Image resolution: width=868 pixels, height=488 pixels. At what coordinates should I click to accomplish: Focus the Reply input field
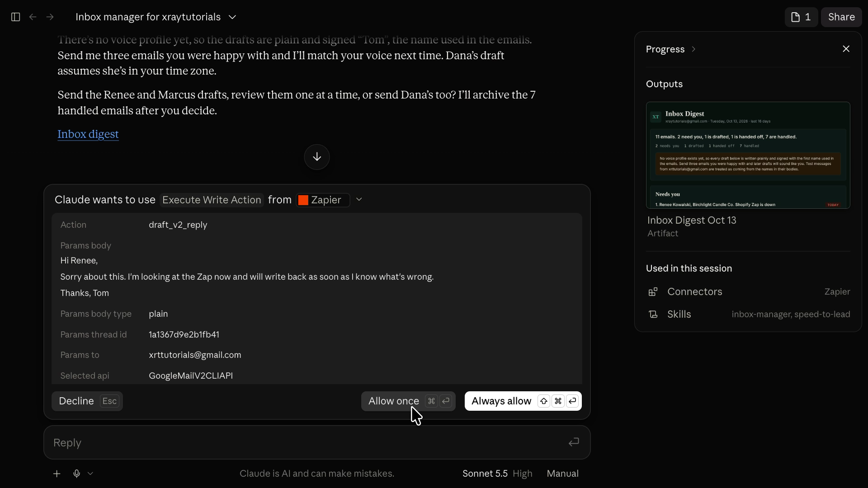point(316,442)
